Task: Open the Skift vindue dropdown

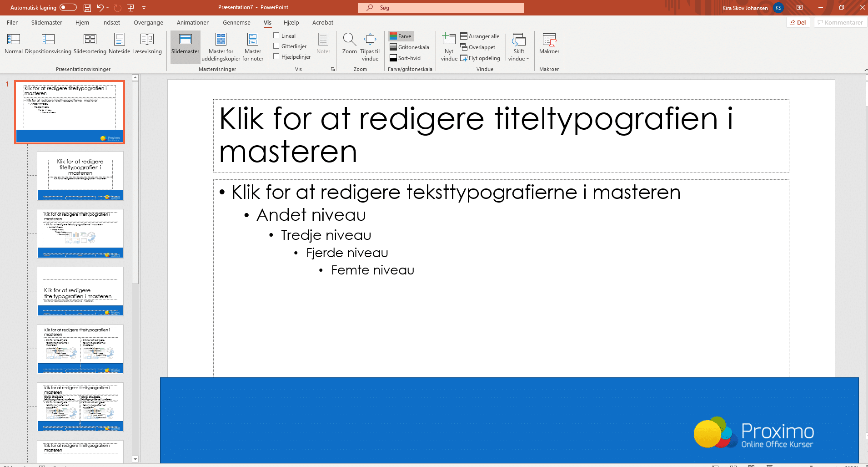Action: click(518, 47)
